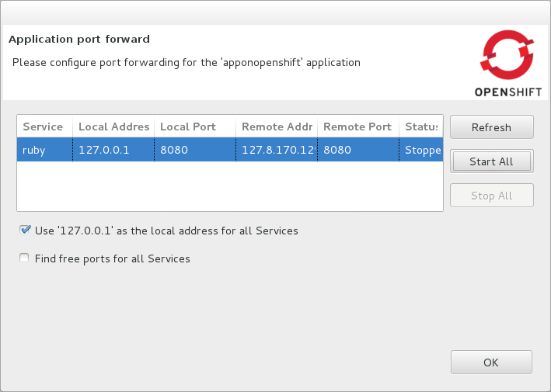Click the Local Port column header
This screenshot has width=551, height=392.
pyautogui.click(x=194, y=127)
